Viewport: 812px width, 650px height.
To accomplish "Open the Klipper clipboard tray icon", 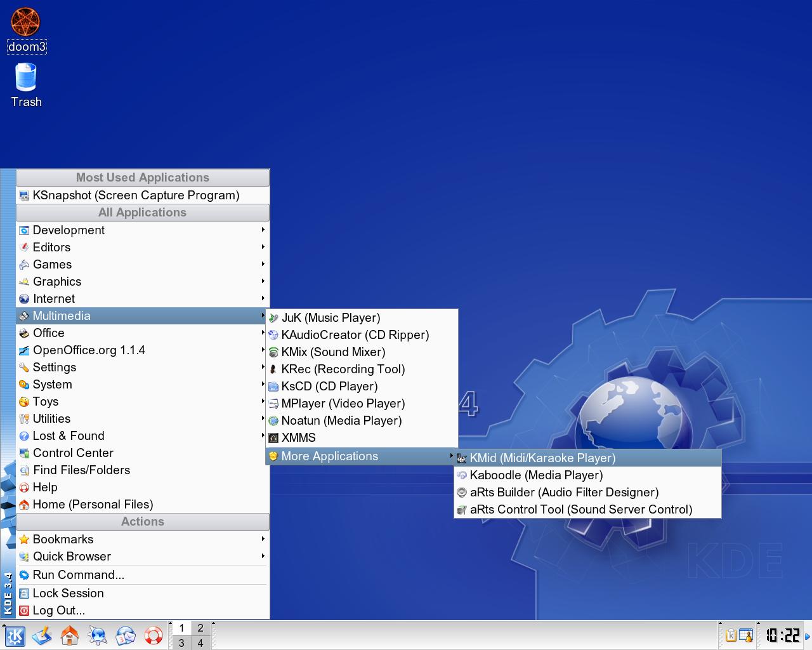I will coord(731,635).
